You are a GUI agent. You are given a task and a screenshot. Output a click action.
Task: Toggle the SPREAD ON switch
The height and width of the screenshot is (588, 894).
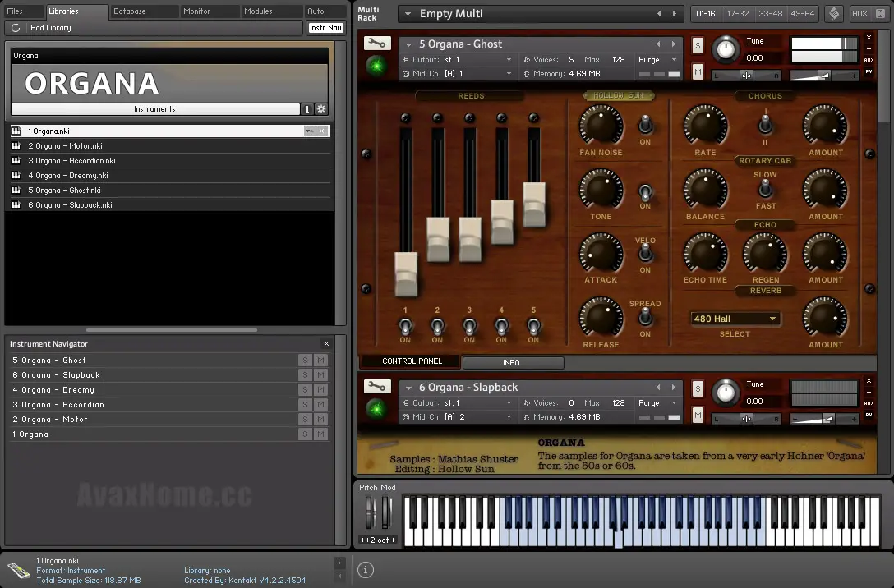(645, 315)
